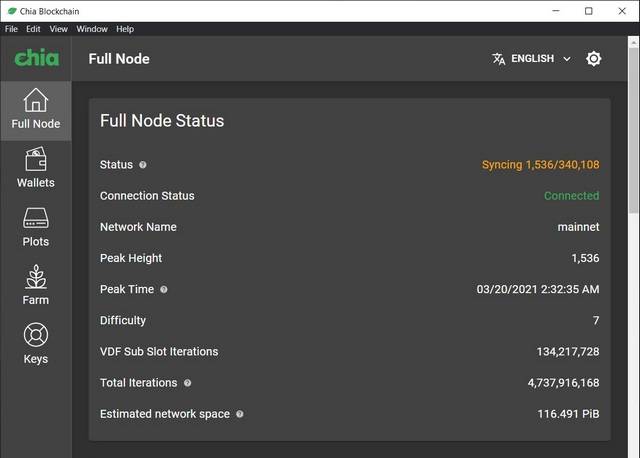
Task: Show help tooltip for Peak Time
Action: [x=164, y=290]
